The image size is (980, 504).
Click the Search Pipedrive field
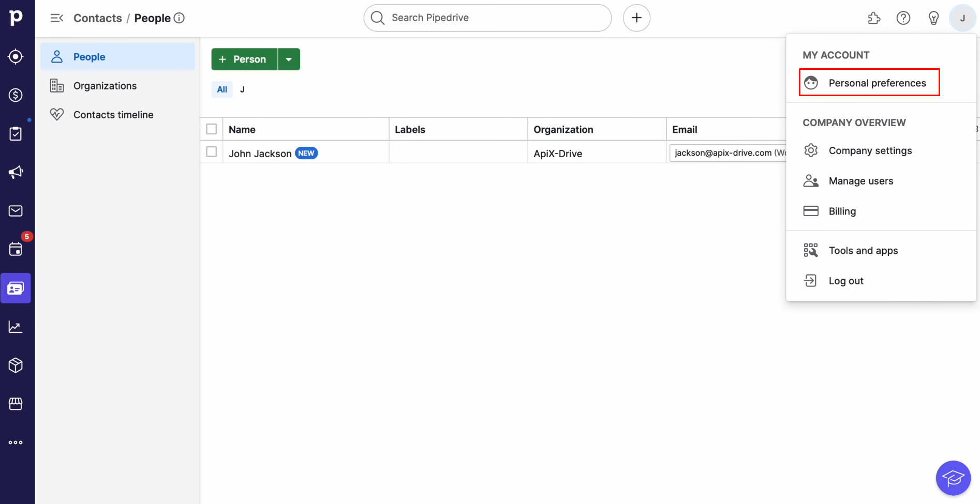(486, 18)
